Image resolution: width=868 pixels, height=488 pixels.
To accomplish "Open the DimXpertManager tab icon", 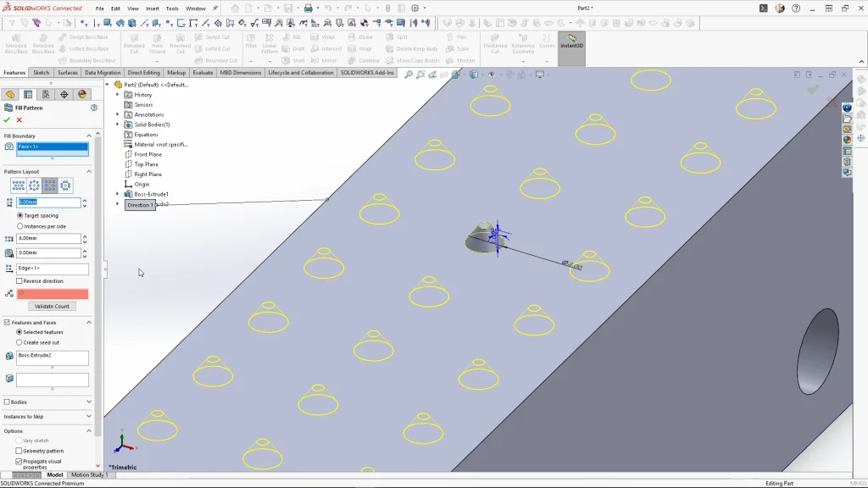I will 64,94.
